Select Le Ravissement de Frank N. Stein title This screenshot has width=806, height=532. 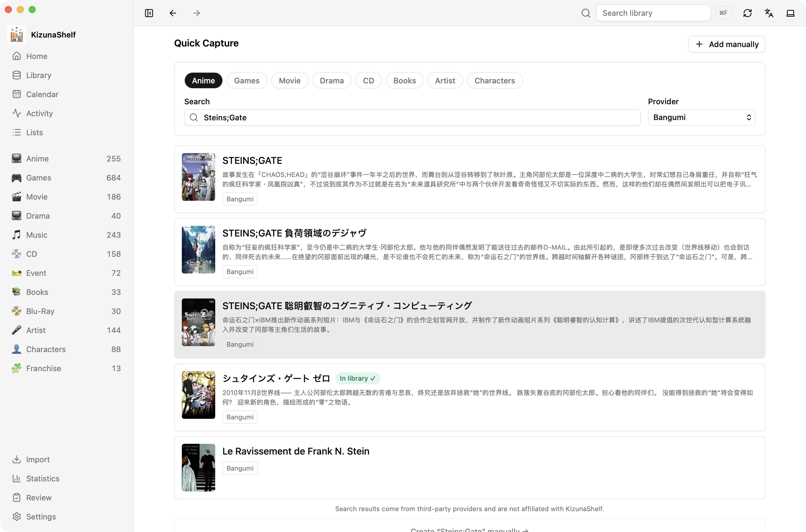coord(296,451)
